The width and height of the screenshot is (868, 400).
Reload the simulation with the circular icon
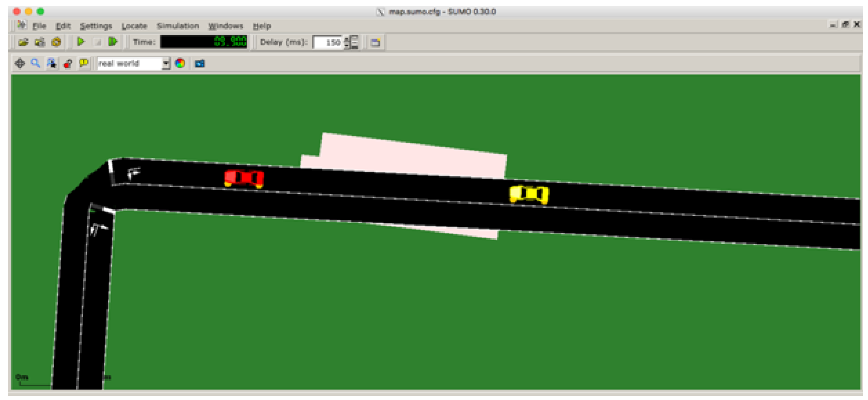(56, 42)
